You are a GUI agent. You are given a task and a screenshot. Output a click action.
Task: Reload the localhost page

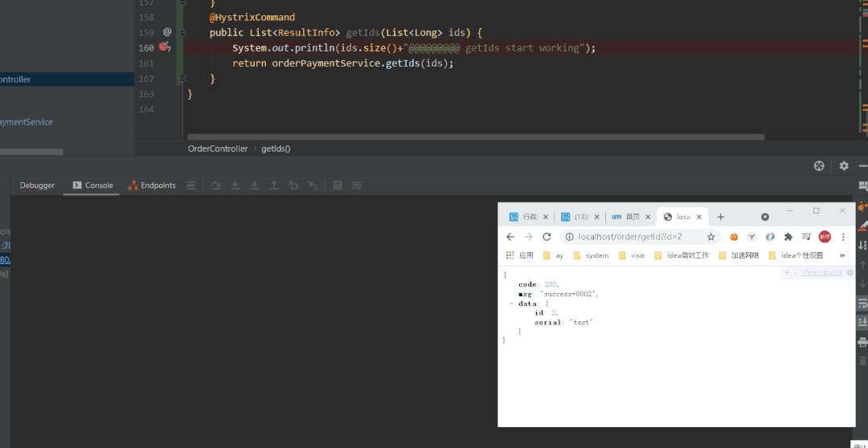pyautogui.click(x=547, y=237)
